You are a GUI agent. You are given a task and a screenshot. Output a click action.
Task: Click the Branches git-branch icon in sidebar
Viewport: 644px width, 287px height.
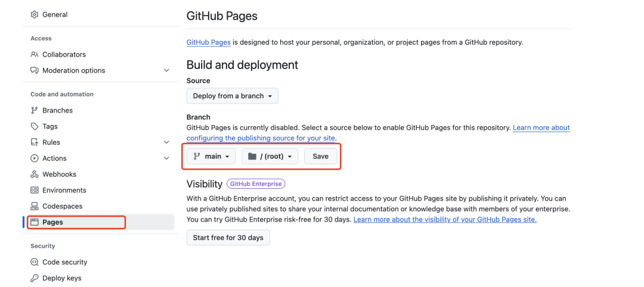[35, 110]
